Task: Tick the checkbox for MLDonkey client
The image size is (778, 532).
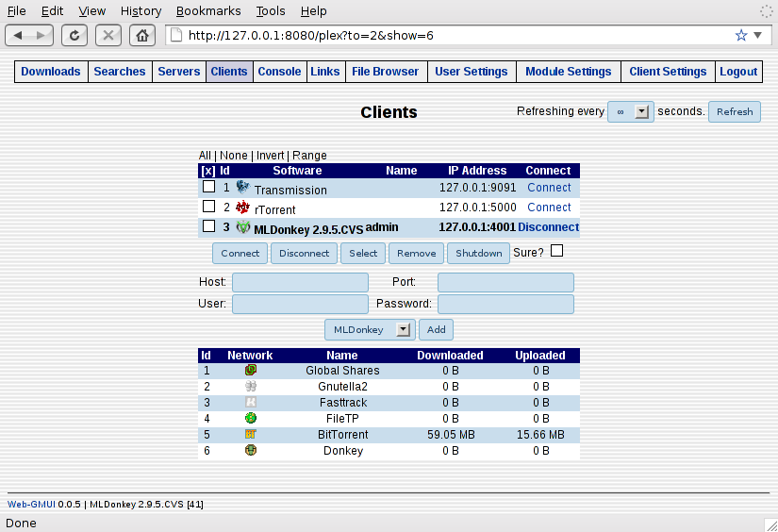Action: click(x=209, y=225)
